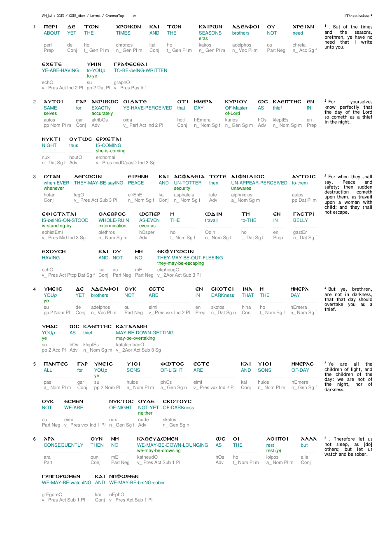Select the gloss WE-MAY-BE-beING-sober
392x555 pixels.
(x=137, y=483)
